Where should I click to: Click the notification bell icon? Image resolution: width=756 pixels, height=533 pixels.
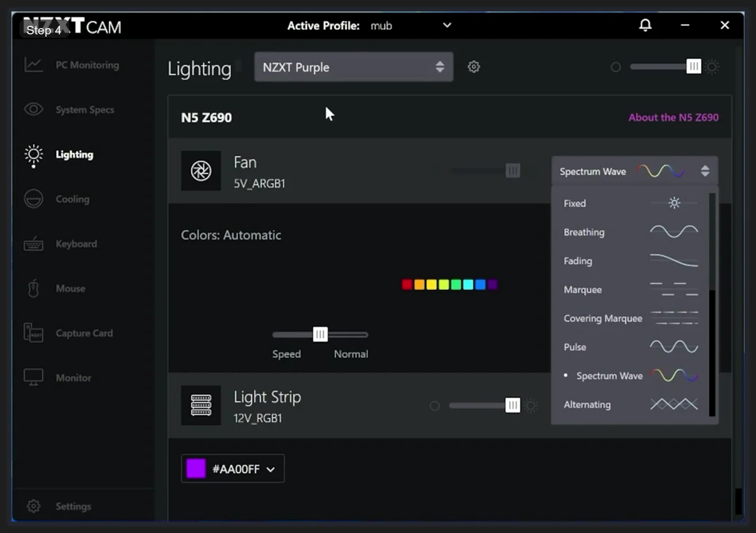pos(645,25)
